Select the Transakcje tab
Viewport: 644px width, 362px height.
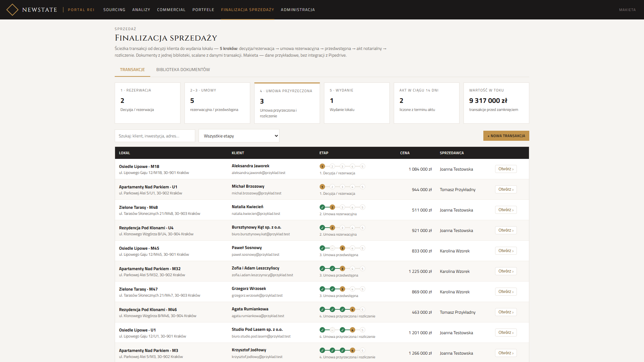(132, 70)
